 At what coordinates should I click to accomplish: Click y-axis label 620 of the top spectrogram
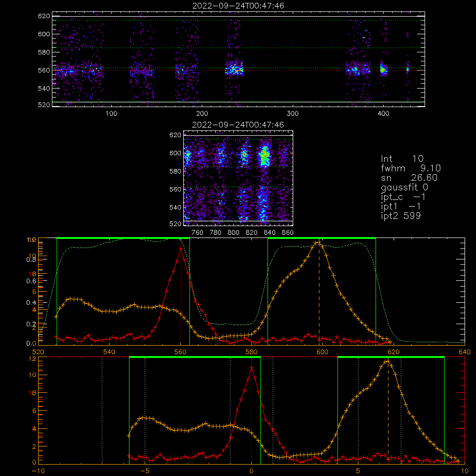[44, 16]
